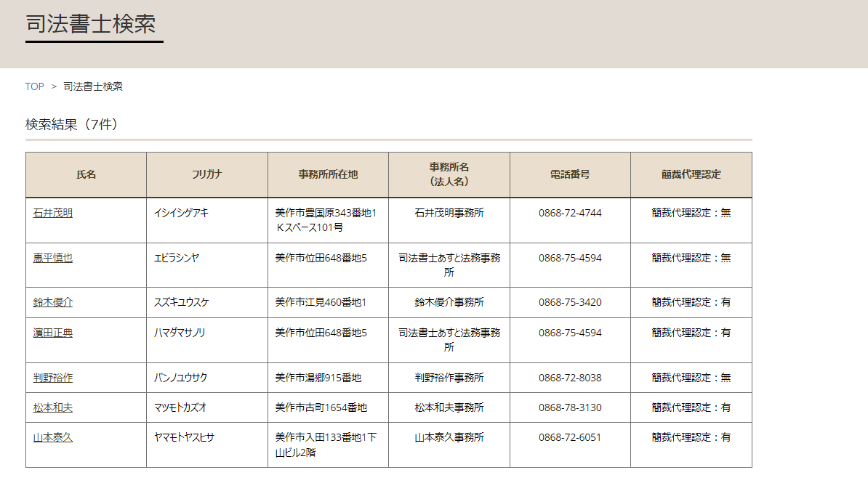Click the TOP breadcrumb link

pos(34,86)
